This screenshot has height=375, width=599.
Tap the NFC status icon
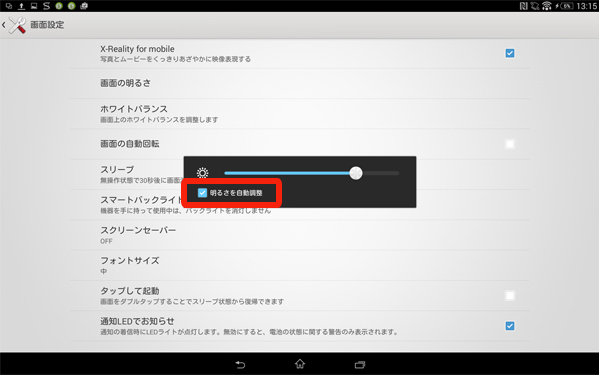point(523,6)
